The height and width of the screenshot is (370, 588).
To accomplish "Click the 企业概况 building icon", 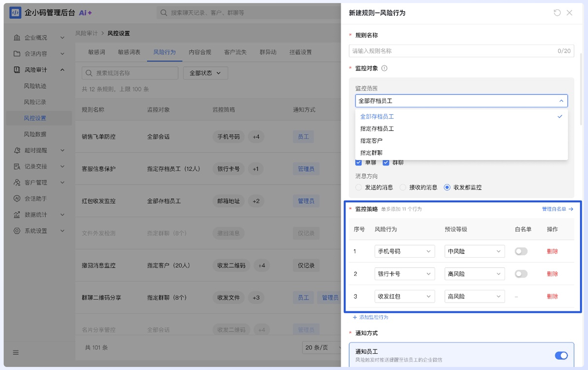I will click(17, 38).
